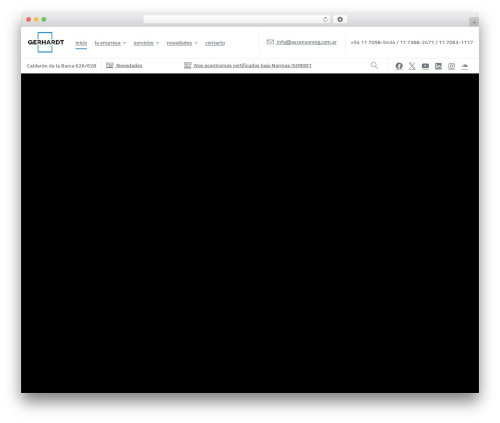The image size is (500, 423).
Task: Click the info@ascensoresg.com.ar email link
Action: pyautogui.click(x=306, y=42)
